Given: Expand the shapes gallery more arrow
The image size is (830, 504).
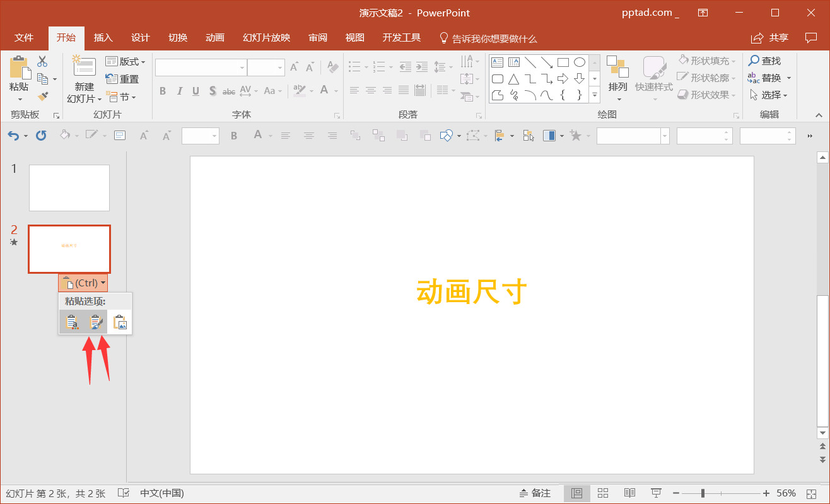Looking at the screenshot, I should point(594,95).
